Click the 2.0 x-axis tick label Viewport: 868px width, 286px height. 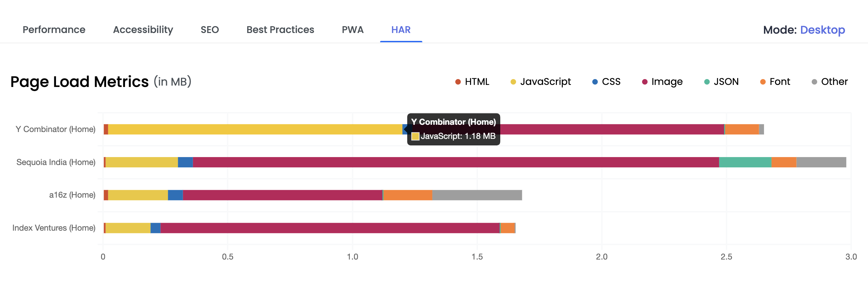pyautogui.click(x=602, y=257)
